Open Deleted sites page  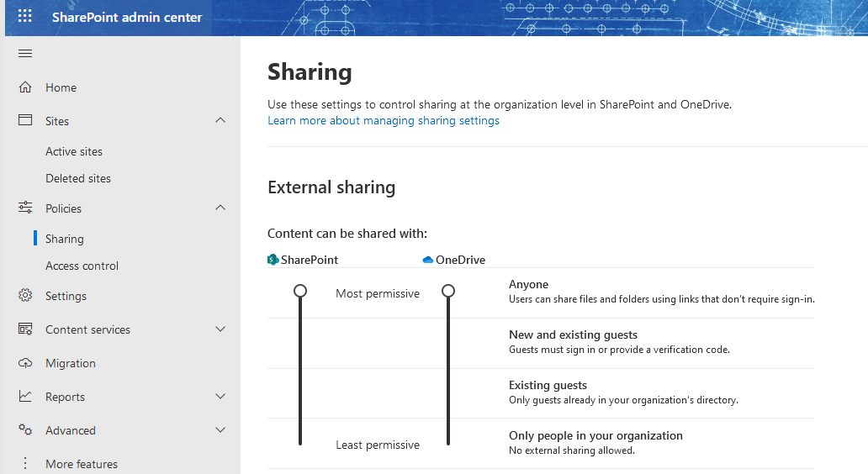(78, 179)
